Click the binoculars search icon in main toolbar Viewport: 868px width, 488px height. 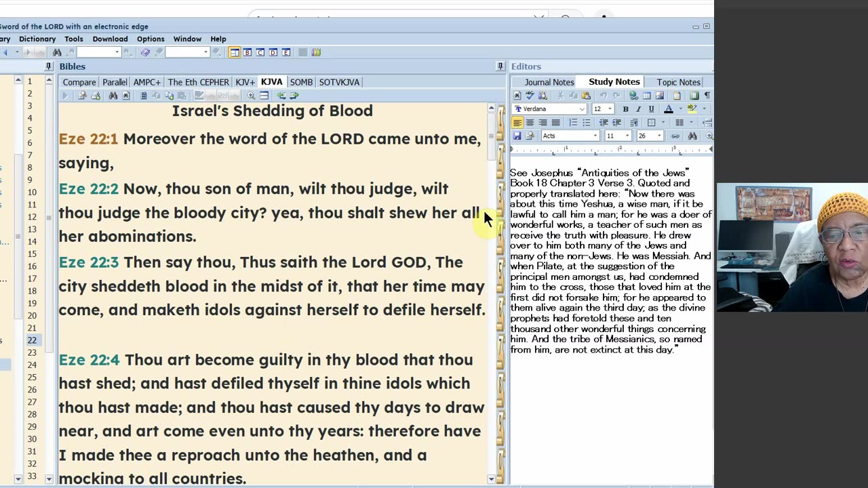coord(57,52)
